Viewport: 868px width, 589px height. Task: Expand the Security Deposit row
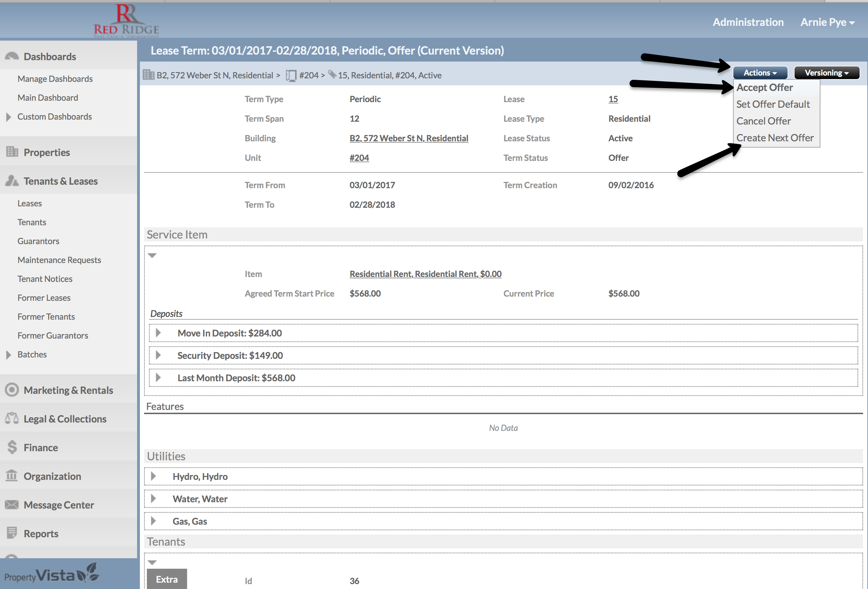(158, 355)
